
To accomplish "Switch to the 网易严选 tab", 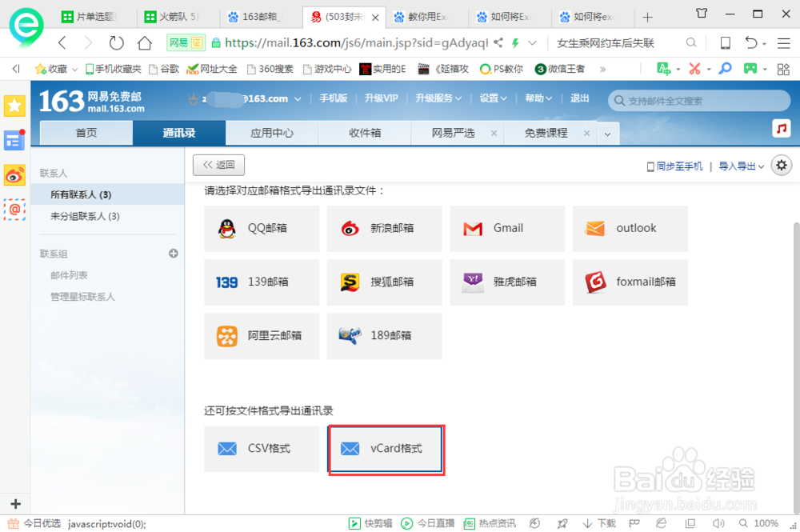I will tap(453, 133).
